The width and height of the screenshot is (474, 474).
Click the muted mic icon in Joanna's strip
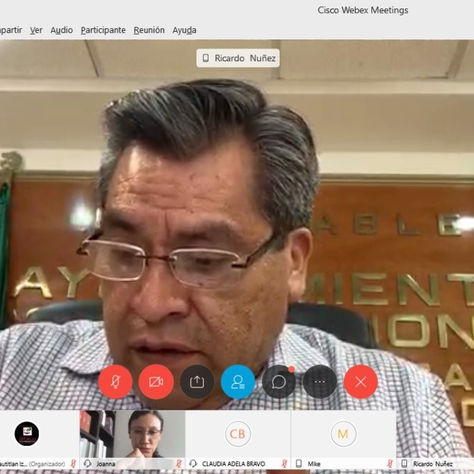pos(179,464)
